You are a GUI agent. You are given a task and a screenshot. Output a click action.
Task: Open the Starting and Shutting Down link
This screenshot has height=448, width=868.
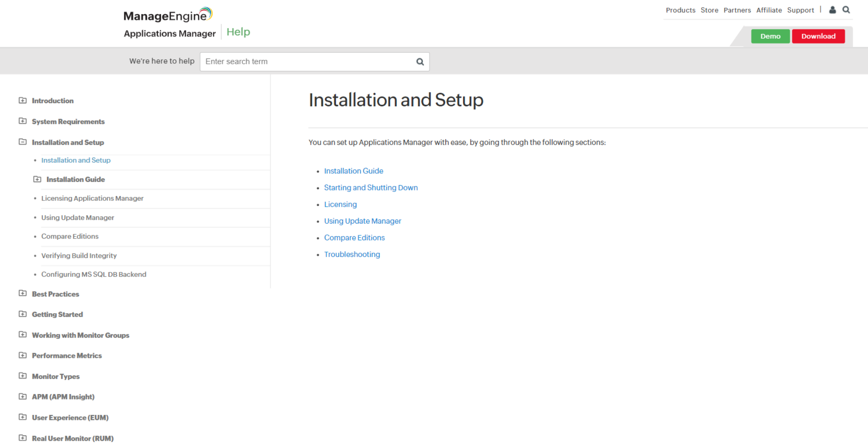[371, 188]
